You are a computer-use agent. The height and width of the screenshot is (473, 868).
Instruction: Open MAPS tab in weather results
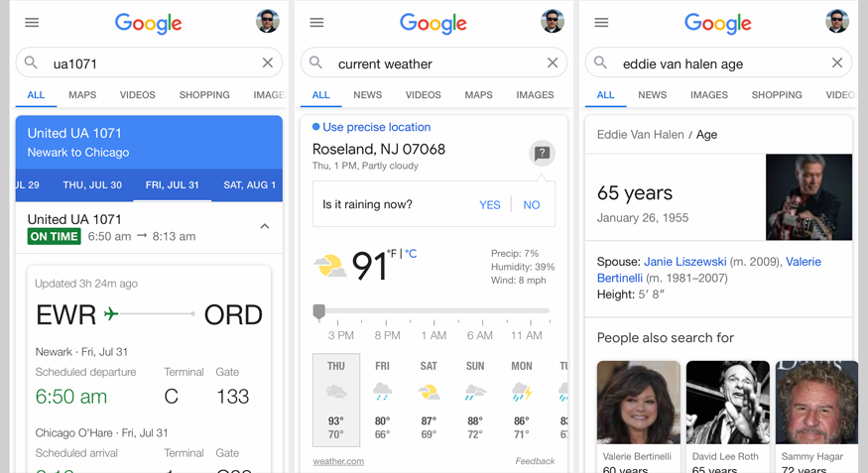[x=479, y=95]
